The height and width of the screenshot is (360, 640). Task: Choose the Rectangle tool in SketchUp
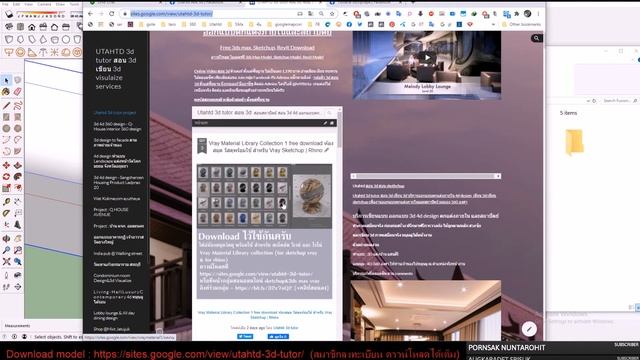6,117
